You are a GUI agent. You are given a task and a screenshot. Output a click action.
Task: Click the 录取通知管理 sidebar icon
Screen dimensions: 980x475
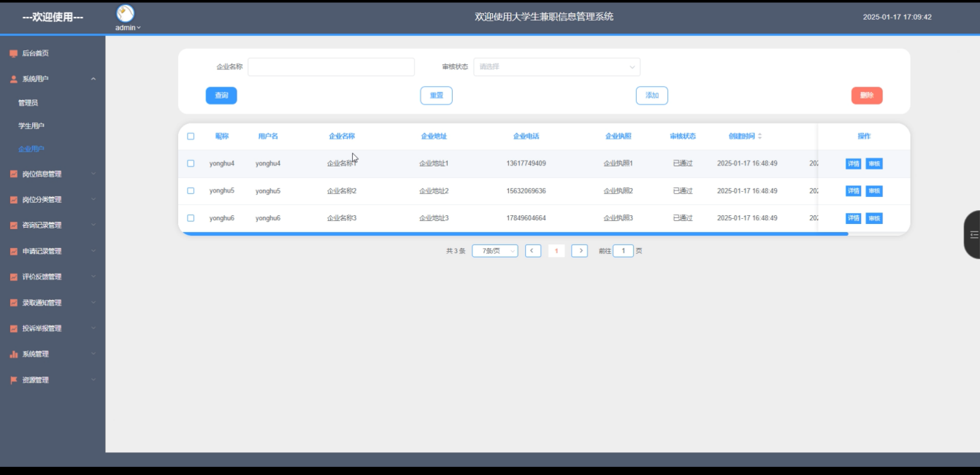pyautogui.click(x=13, y=303)
